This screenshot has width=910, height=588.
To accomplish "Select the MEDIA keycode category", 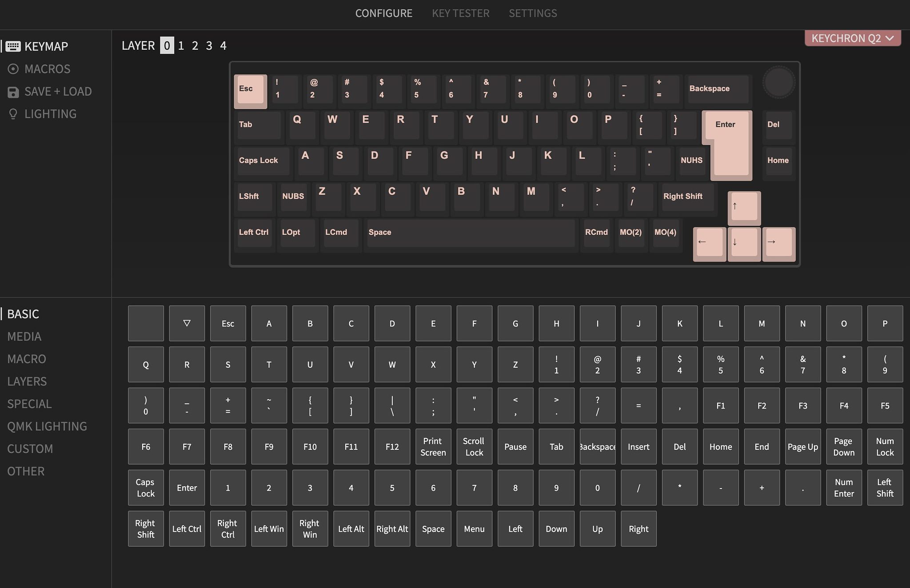I will click(x=24, y=336).
